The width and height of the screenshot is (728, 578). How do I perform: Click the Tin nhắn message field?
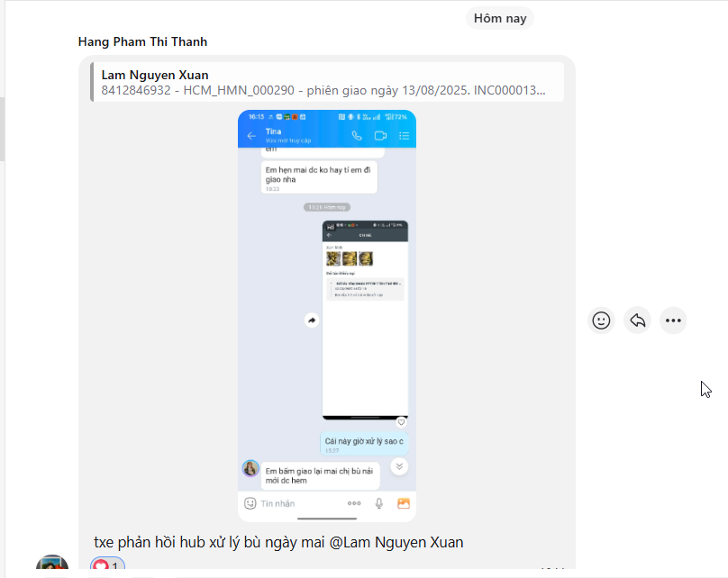[x=297, y=503]
